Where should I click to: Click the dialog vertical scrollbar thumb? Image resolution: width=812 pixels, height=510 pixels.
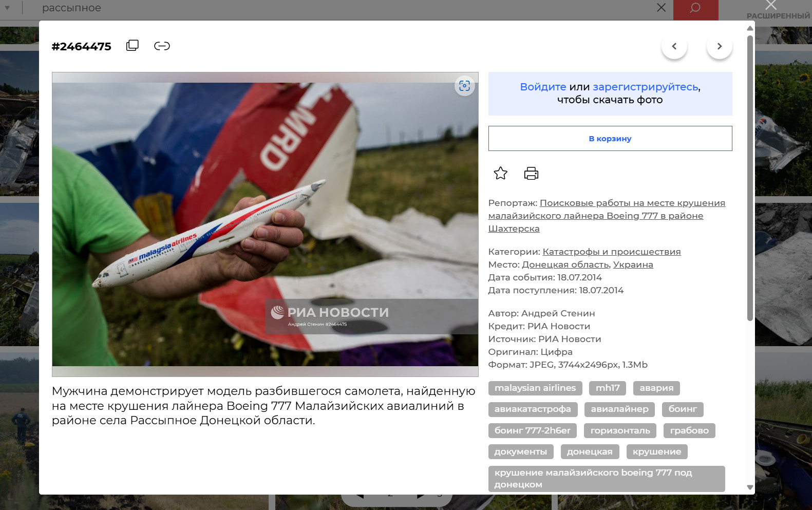(750, 178)
